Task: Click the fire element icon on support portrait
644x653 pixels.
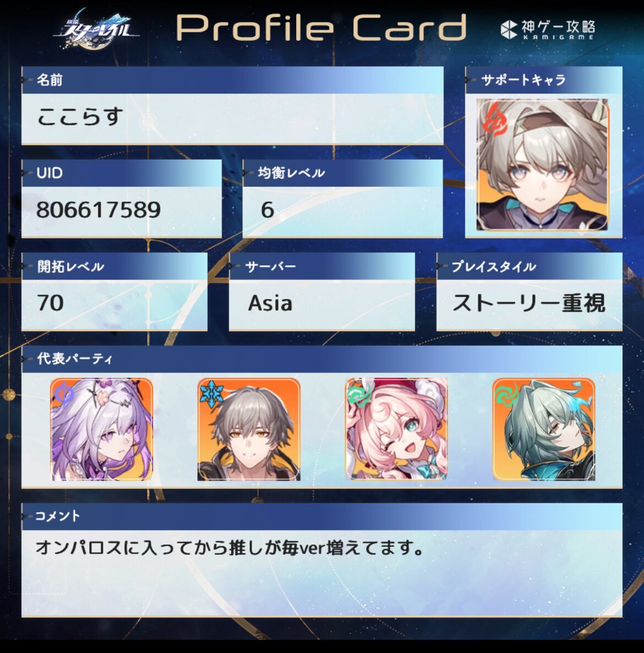Action: click(495, 120)
